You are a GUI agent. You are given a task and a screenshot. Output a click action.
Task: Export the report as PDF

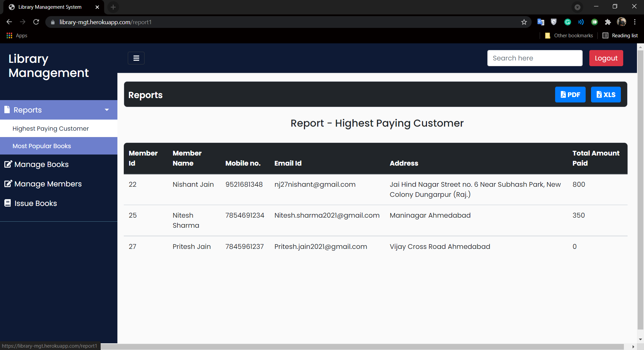pos(570,94)
